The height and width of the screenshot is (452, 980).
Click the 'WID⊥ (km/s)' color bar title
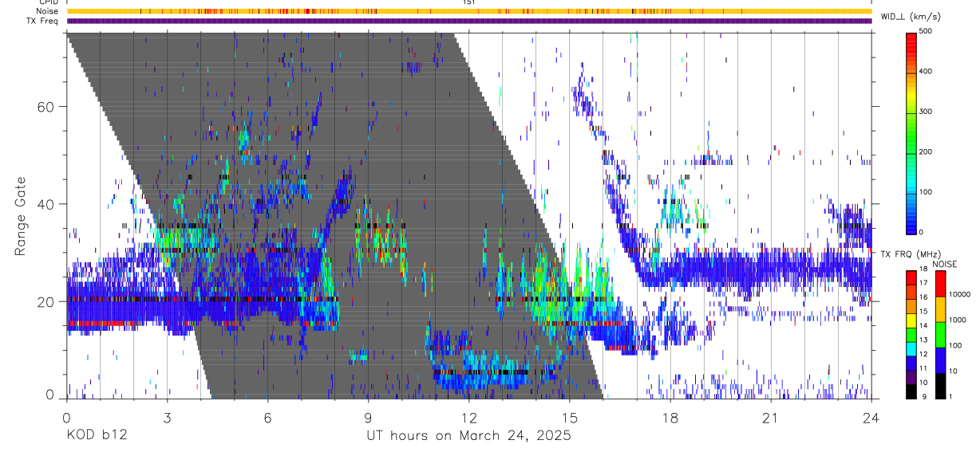click(x=910, y=16)
